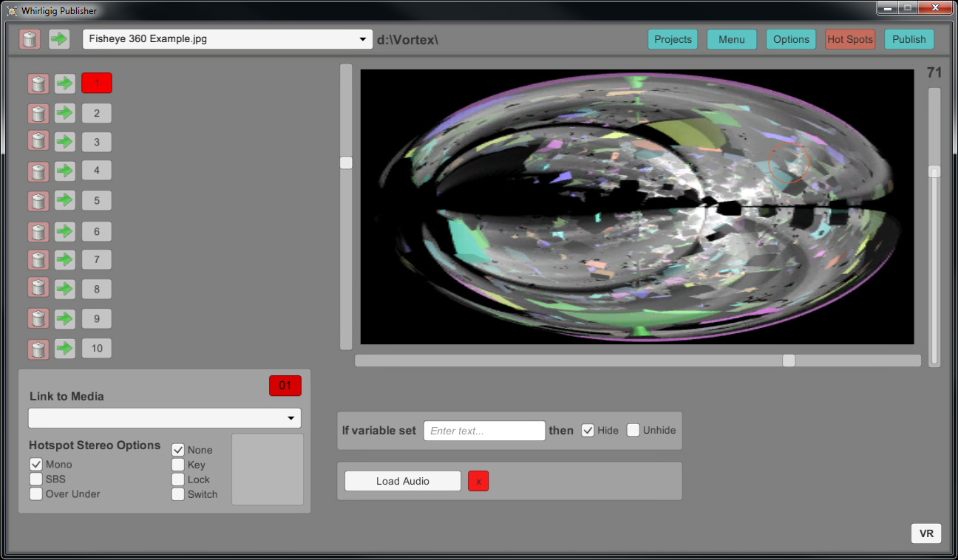
Task: Select hotspot number 2 button
Action: (x=97, y=113)
